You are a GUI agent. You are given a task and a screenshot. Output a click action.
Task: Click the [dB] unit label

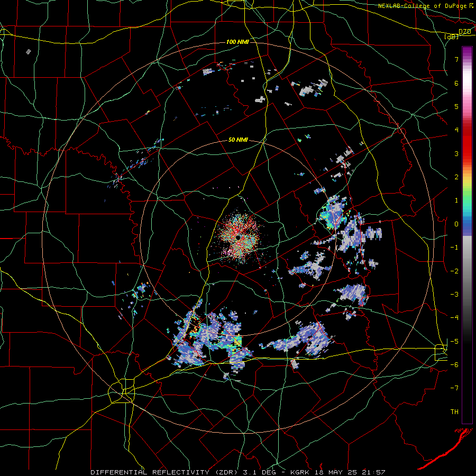451,36
